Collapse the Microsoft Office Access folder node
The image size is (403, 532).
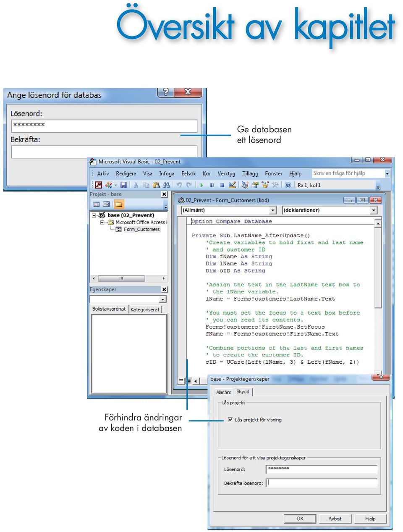click(102, 223)
